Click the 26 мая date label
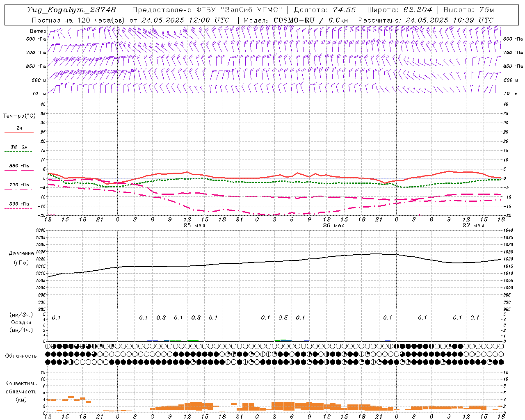The height and width of the screenshot is (420, 525). coord(333,226)
